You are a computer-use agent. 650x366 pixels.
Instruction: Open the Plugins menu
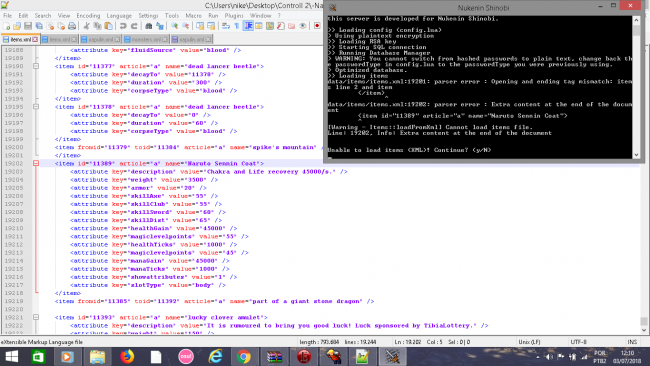point(234,16)
